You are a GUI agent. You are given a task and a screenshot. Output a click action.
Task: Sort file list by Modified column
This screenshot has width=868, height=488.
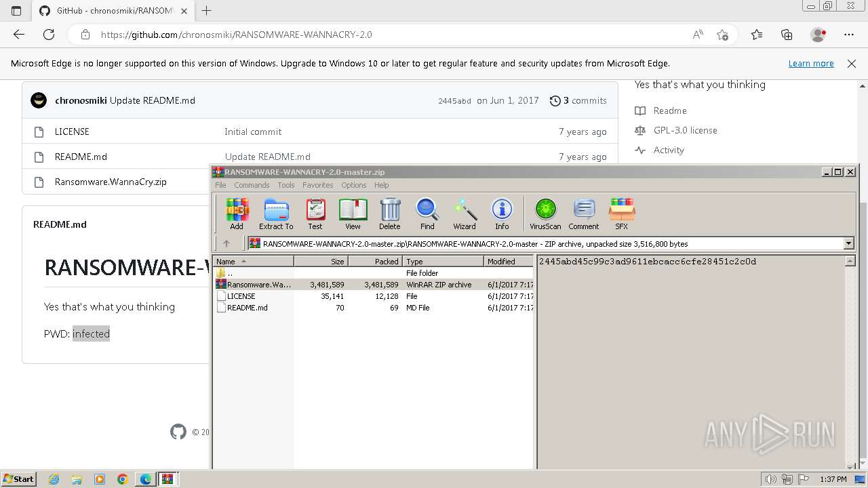[509, 261]
